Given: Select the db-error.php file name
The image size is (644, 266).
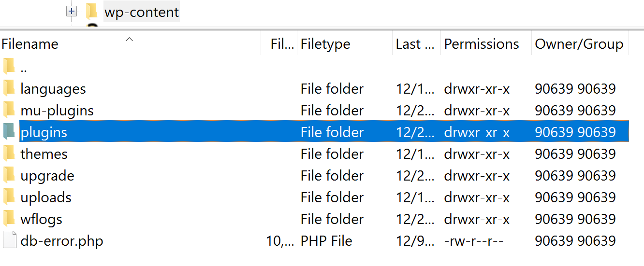Looking at the screenshot, I should point(62,241).
